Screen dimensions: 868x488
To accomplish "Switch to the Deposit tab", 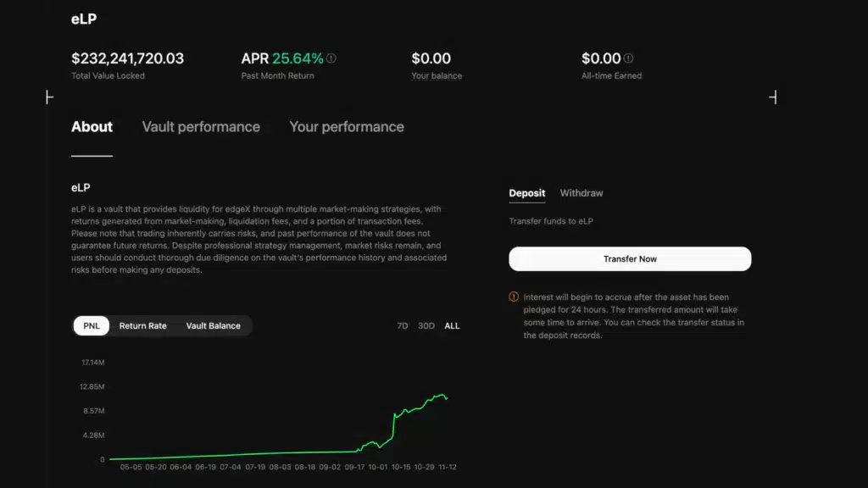I will coord(527,192).
